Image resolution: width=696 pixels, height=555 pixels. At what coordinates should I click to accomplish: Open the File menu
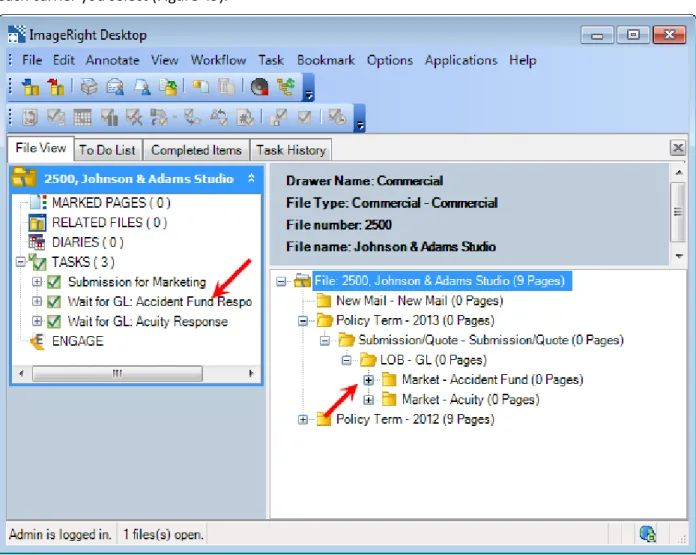coord(32,60)
